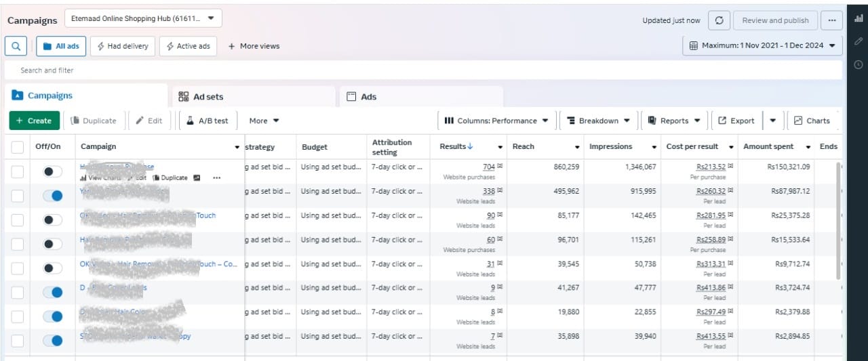The height and width of the screenshot is (361, 868).
Task: Open the date range selector dropdown
Action: (x=762, y=46)
